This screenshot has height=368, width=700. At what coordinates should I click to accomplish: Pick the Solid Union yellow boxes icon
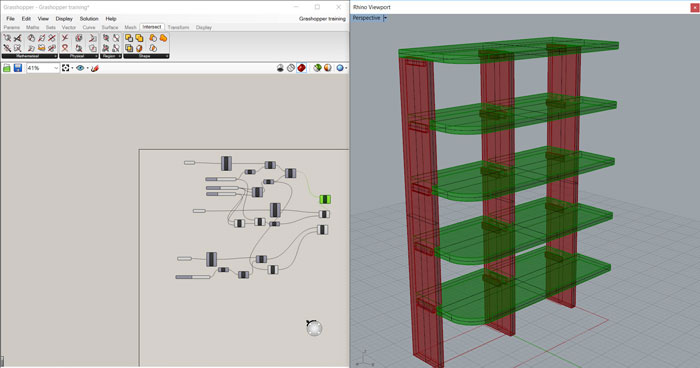[x=139, y=38]
